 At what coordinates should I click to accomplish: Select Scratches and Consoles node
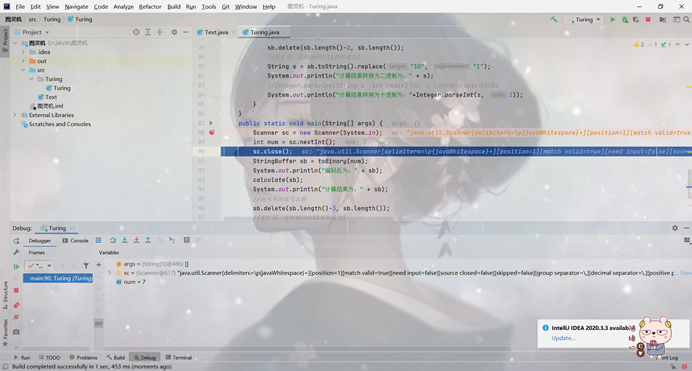56,124
